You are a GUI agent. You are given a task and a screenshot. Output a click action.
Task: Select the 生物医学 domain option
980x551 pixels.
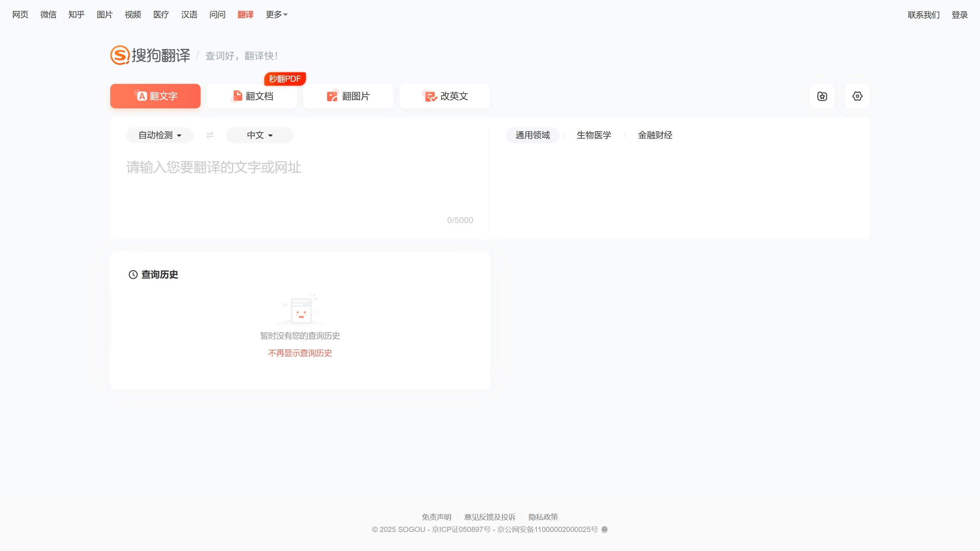[593, 135]
